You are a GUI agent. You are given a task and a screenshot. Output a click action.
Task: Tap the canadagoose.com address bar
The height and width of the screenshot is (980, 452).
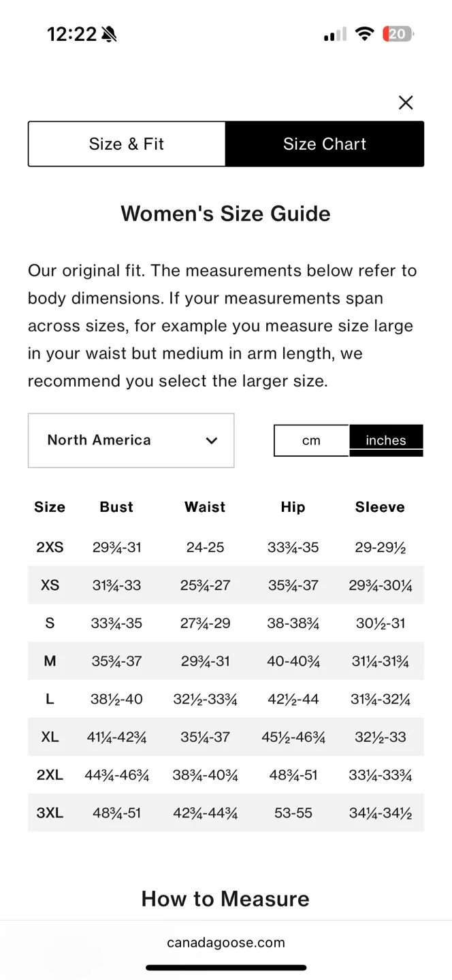(226, 943)
